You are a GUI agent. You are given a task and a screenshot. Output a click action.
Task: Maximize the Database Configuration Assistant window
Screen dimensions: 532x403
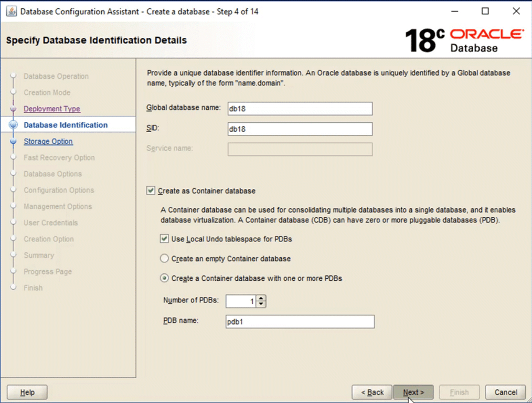[485, 11]
